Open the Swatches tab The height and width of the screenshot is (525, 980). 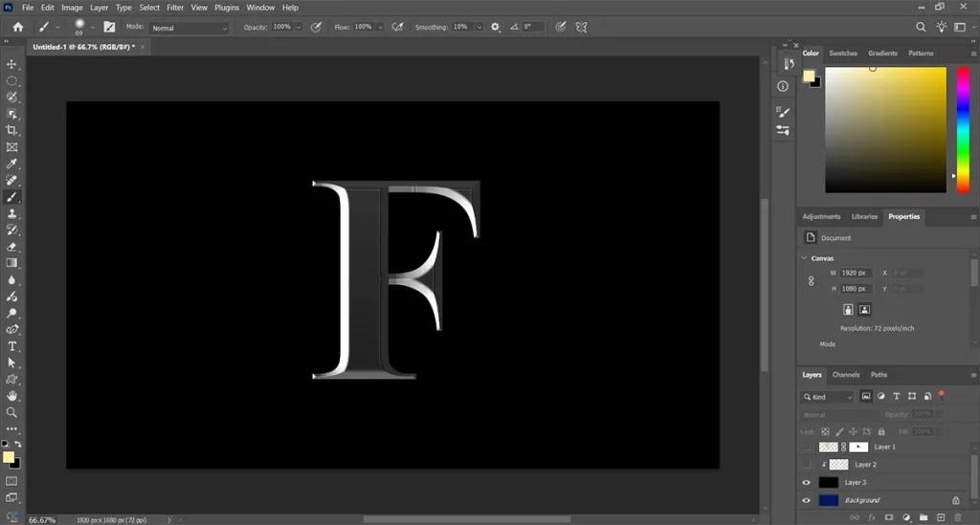[x=843, y=54]
